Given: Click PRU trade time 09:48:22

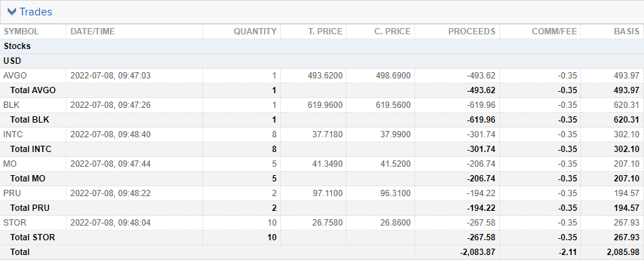Looking at the screenshot, I should (x=111, y=193).
